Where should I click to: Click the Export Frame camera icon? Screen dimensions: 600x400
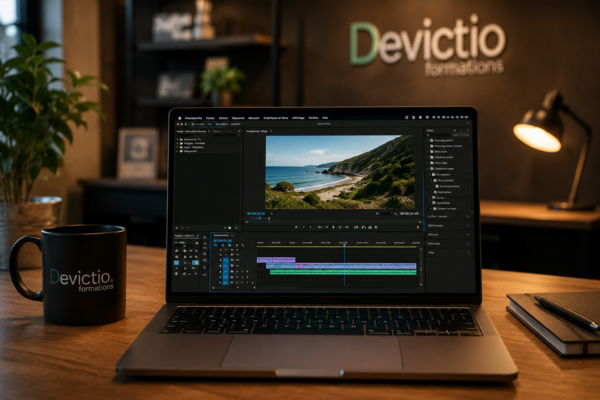(370, 227)
